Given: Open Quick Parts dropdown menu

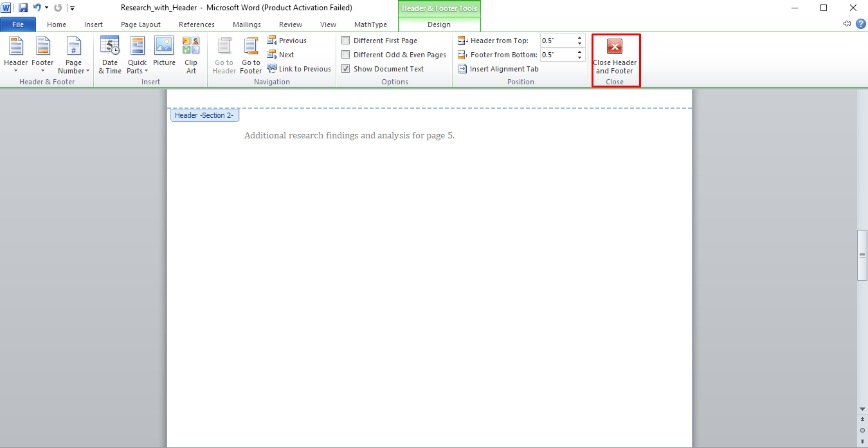Looking at the screenshot, I should (137, 55).
